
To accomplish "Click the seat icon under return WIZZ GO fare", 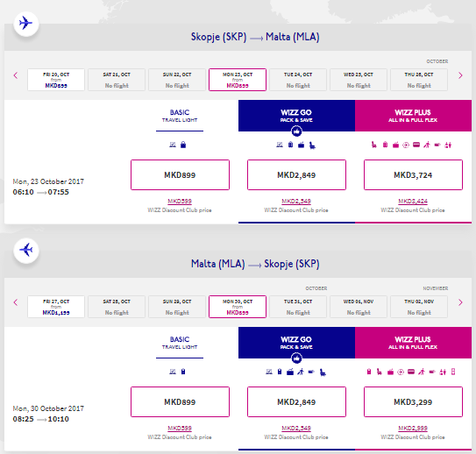I will pos(323,372).
